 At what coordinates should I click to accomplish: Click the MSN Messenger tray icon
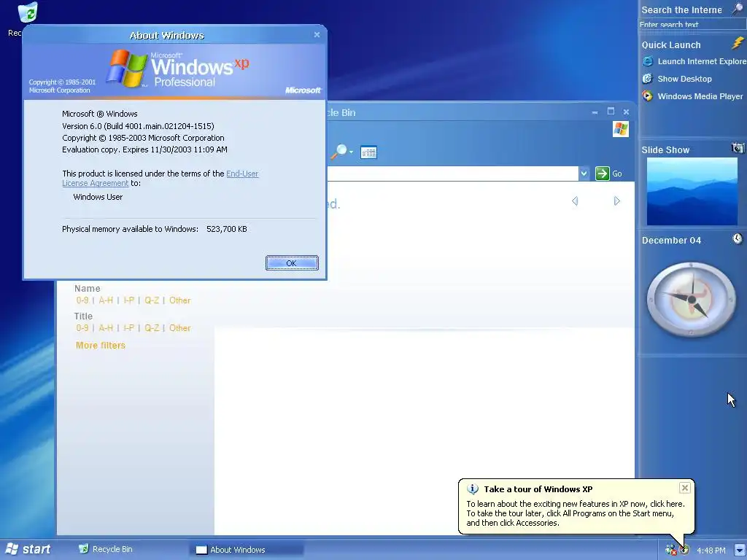pyautogui.click(x=671, y=550)
